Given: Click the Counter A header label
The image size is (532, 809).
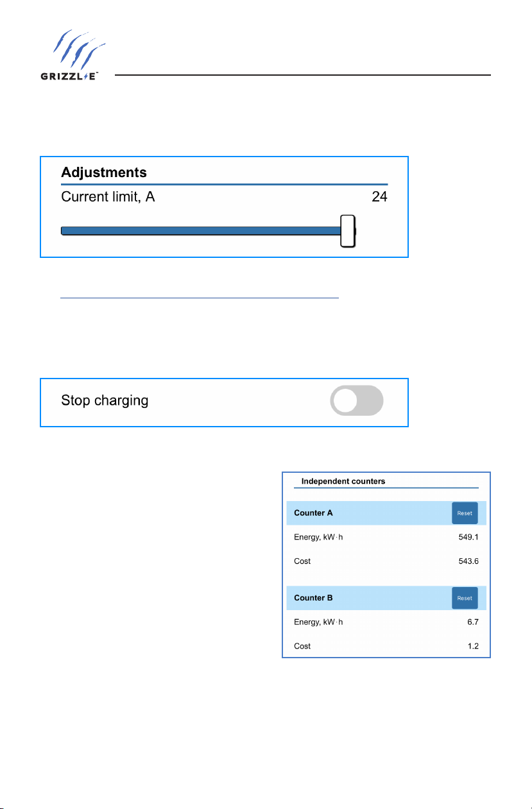Looking at the screenshot, I should click(313, 513).
